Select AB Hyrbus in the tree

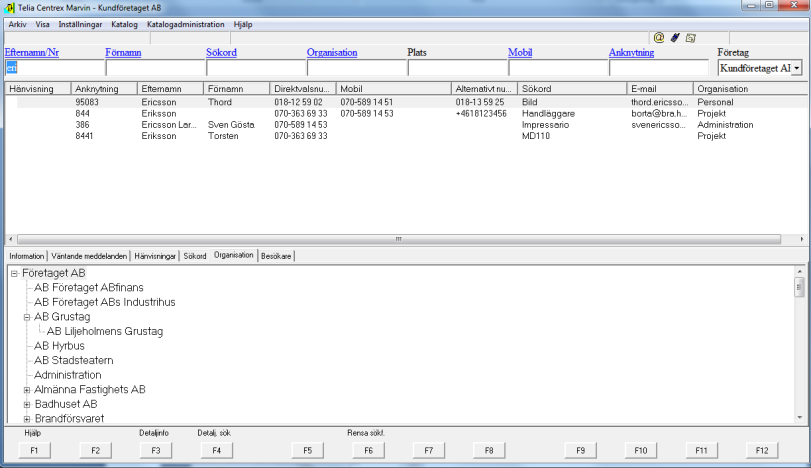59,346
